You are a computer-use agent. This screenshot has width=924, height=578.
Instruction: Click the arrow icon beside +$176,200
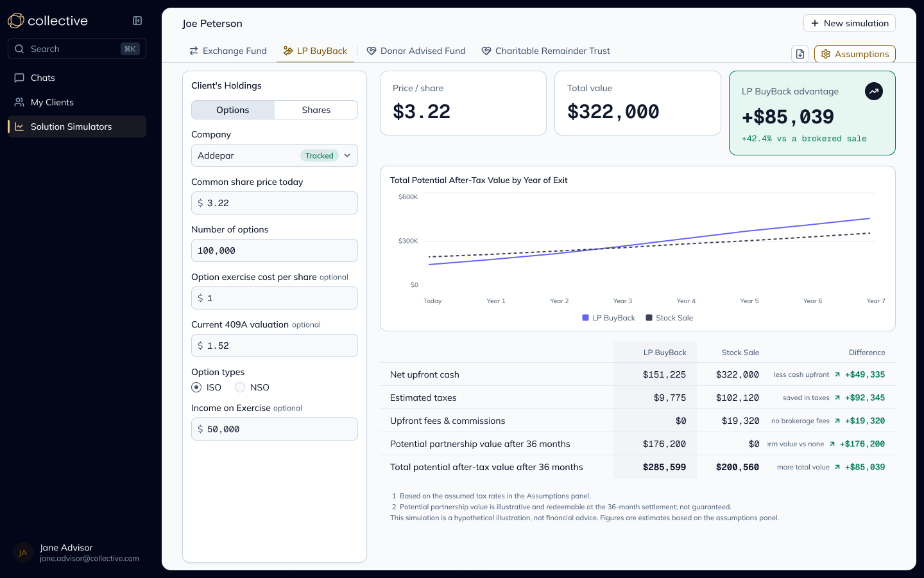tap(832, 444)
